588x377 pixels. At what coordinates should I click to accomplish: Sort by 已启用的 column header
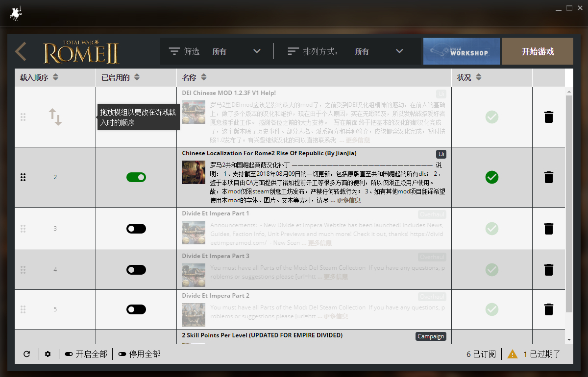tap(121, 77)
